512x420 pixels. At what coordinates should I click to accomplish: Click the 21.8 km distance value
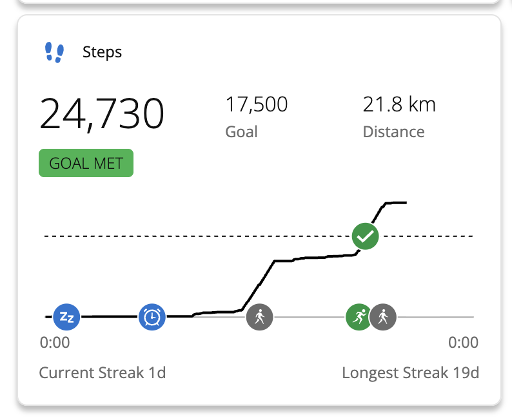399,104
